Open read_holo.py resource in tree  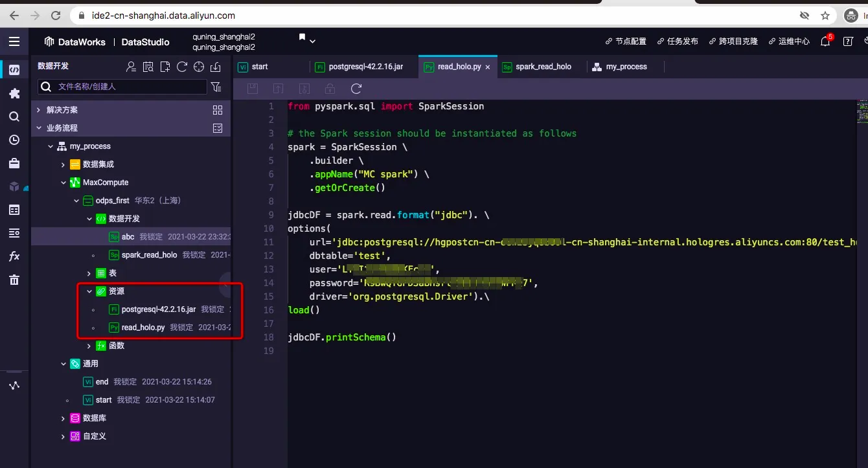point(143,328)
